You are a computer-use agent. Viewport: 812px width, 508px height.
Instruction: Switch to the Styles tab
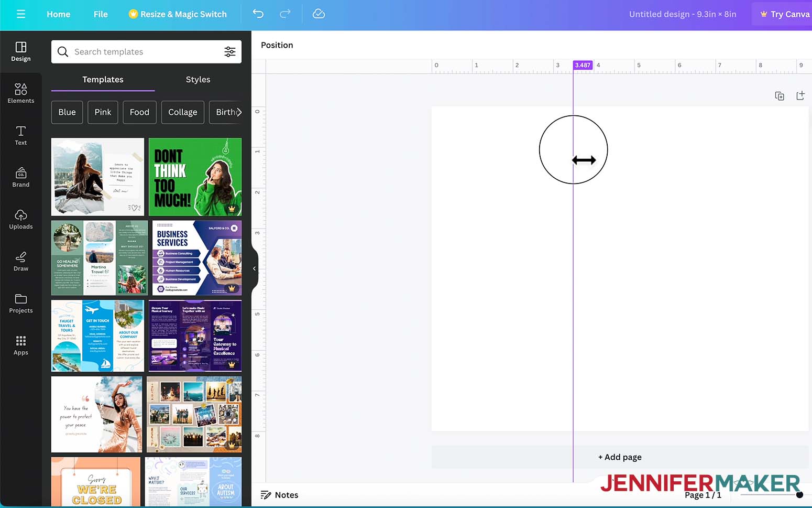click(x=198, y=80)
